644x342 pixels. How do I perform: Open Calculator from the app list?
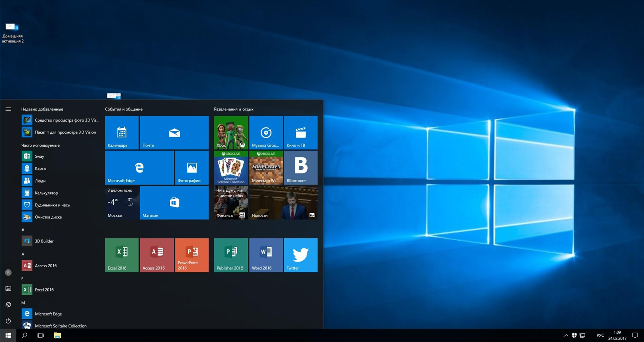[x=60, y=193]
